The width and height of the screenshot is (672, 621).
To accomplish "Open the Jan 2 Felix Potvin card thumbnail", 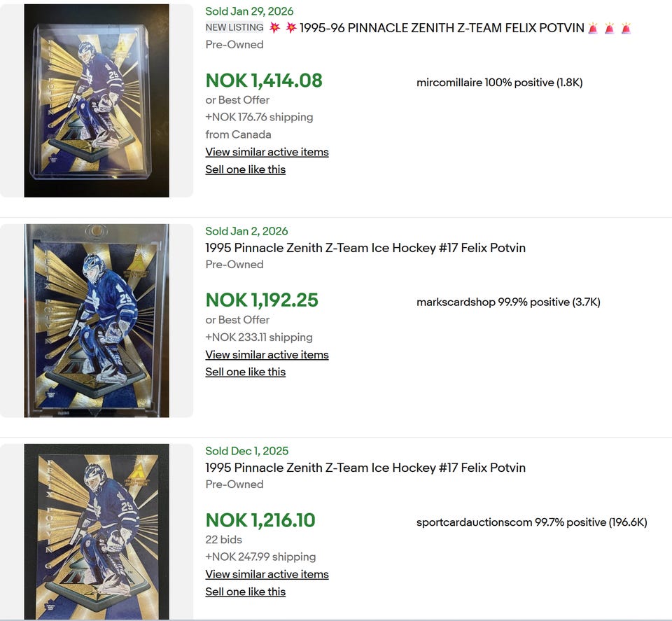I will pyautogui.click(x=97, y=321).
